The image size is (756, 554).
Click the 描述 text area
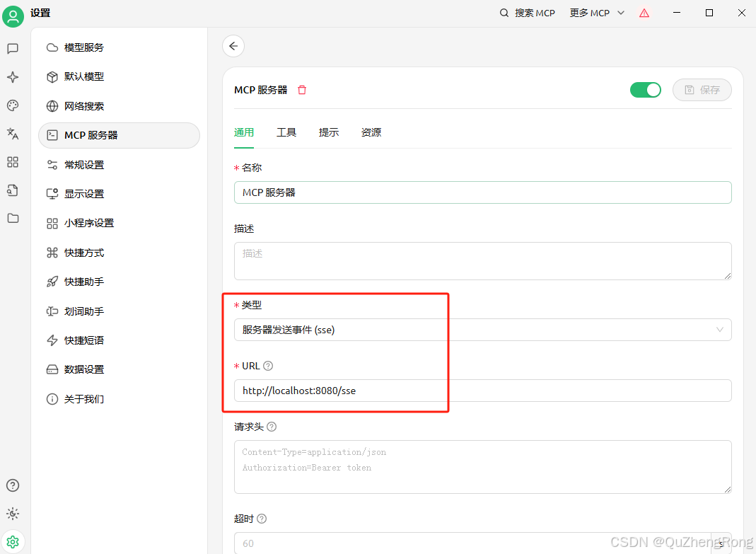pos(482,261)
